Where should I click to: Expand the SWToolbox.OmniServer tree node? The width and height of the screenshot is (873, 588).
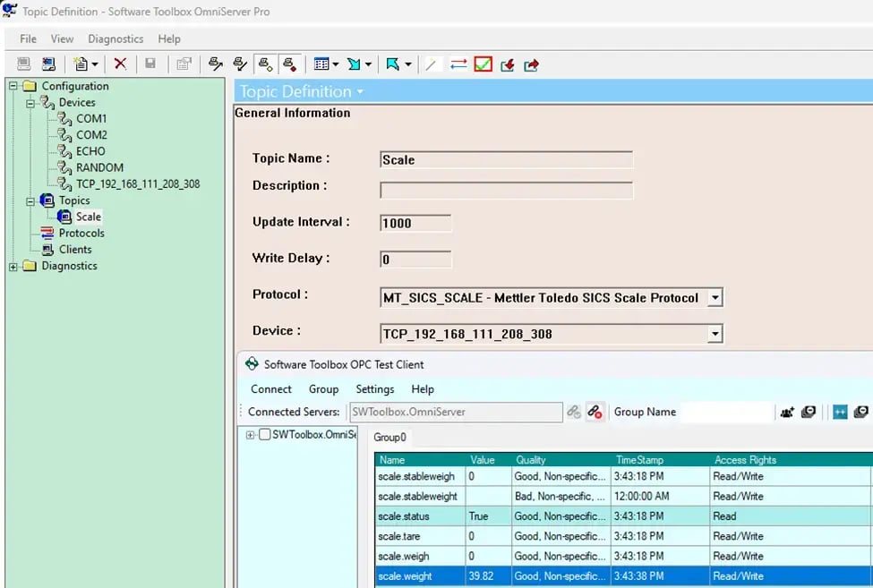(x=251, y=435)
